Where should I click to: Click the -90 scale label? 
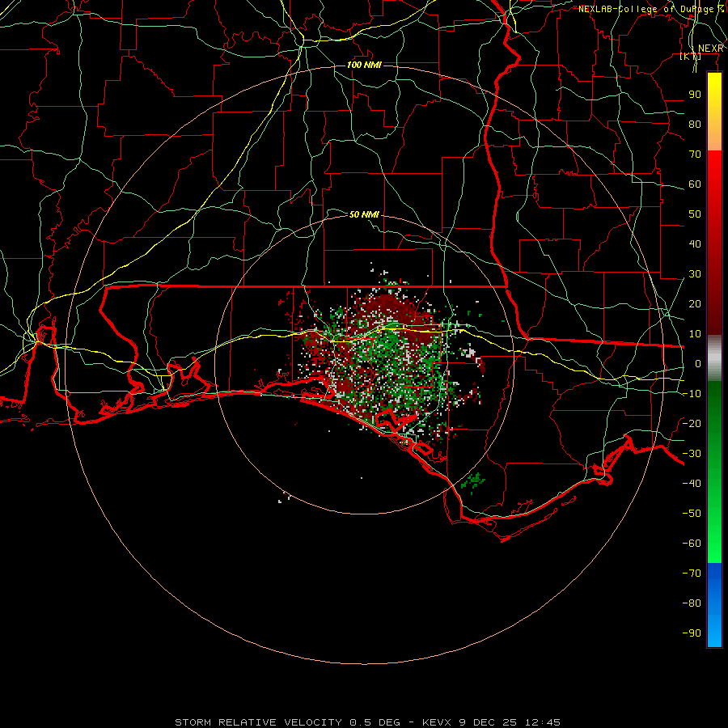692,633
